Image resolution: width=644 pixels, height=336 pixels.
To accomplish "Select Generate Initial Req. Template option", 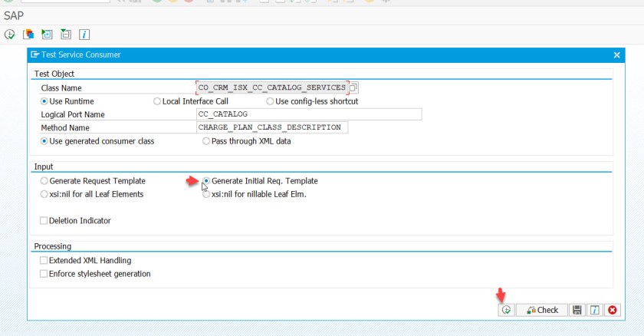I will click(206, 181).
